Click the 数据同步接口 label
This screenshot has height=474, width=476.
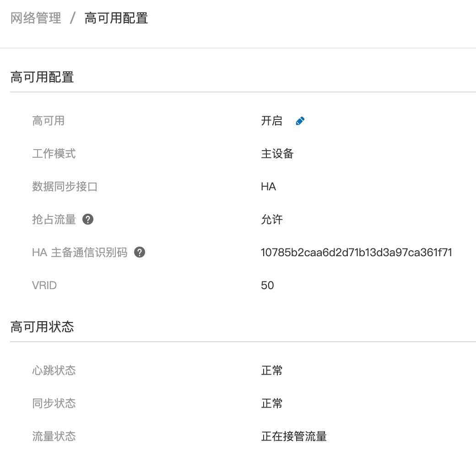pyautogui.click(x=65, y=187)
